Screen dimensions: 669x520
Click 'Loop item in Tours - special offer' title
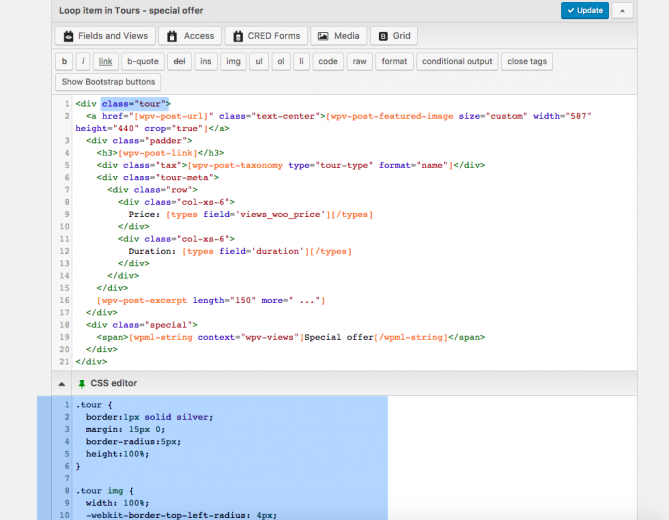[x=131, y=11]
